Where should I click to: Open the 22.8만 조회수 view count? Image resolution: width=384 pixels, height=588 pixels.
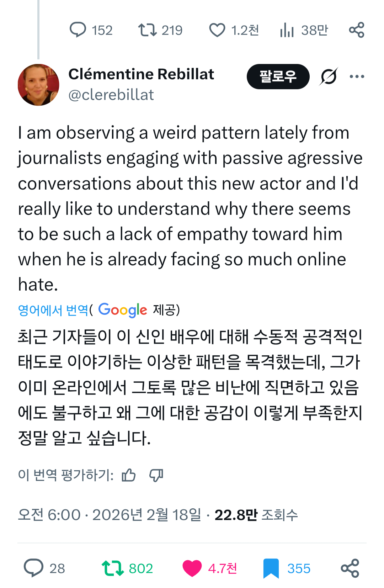pos(256,515)
